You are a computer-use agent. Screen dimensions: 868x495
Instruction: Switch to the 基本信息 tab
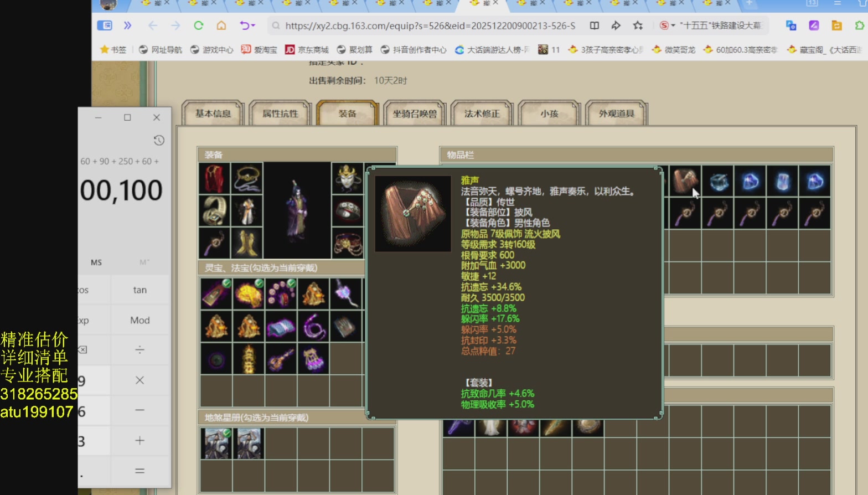(x=213, y=114)
